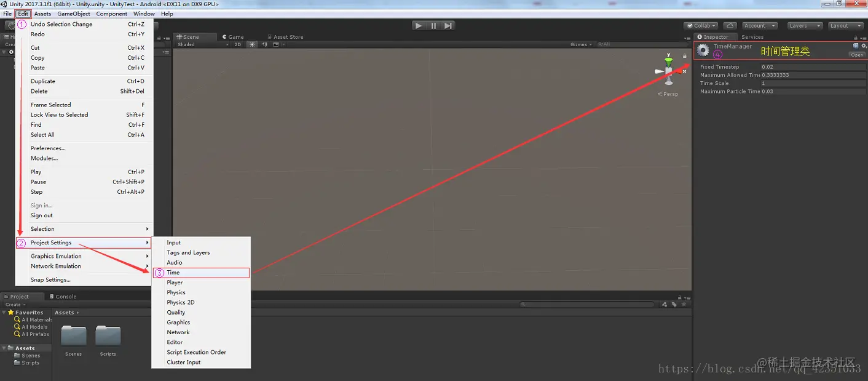Click the Scripts folder thumbnail
The image size is (868, 381).
(x=108, y=336)
